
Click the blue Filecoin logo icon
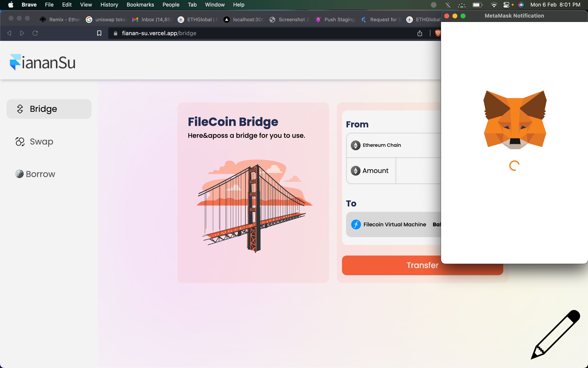(356, 224)
